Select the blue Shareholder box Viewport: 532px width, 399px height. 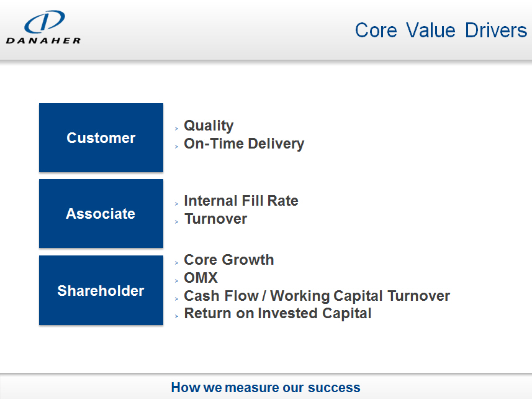point(101,291)
